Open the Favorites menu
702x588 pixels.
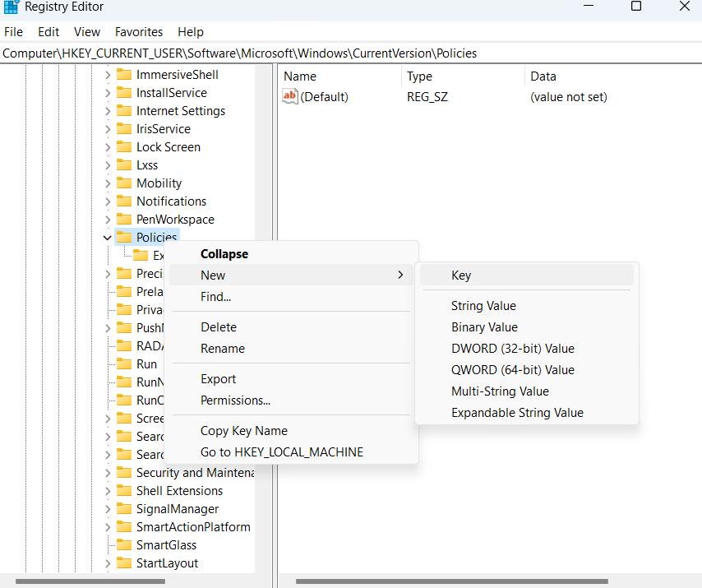[138, 31]
